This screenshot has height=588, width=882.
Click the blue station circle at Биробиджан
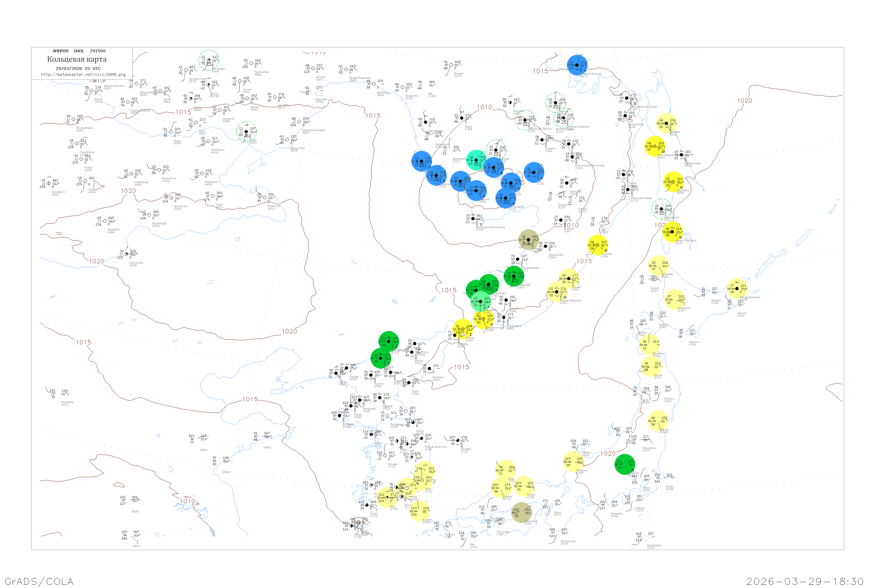coord(505,198)
